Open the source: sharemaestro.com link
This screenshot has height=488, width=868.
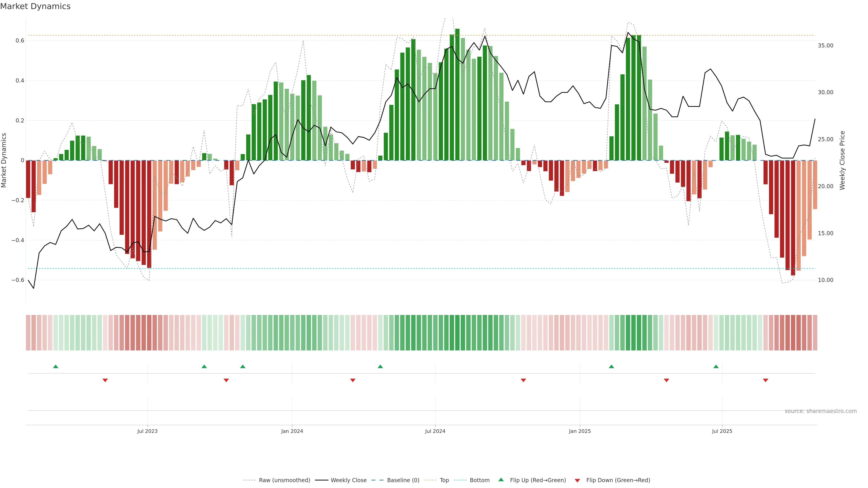pyautogui.click(x=821, y=411)
